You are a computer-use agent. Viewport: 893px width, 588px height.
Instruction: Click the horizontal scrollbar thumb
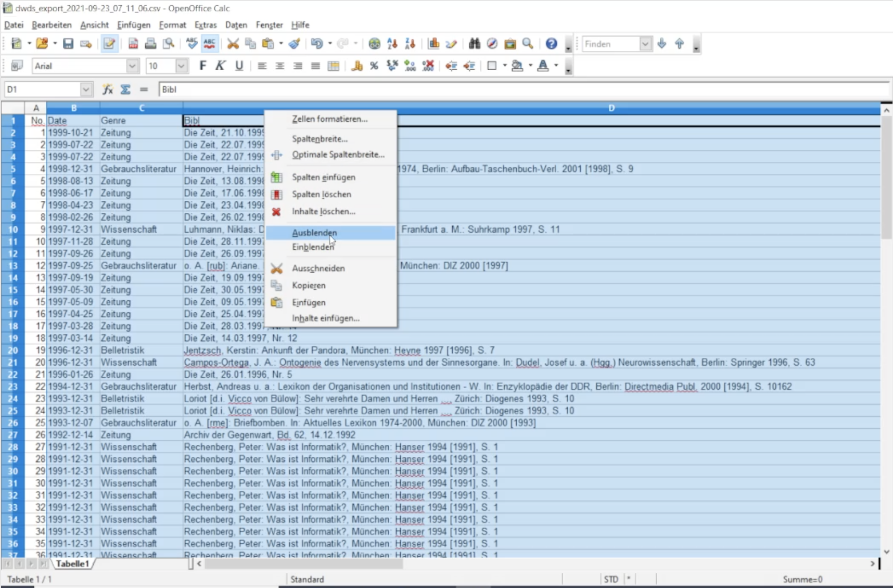coord(304,564)
